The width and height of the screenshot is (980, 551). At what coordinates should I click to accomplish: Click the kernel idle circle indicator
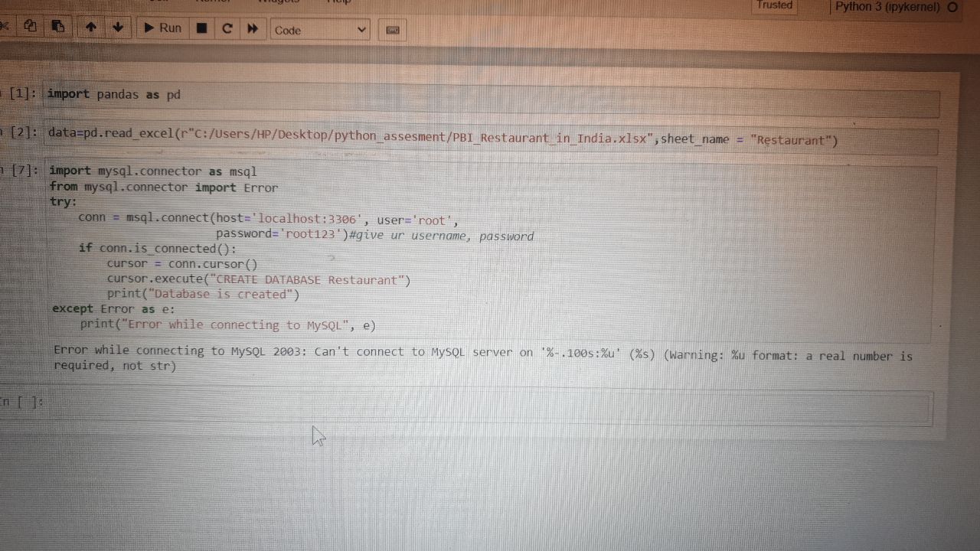952,8
